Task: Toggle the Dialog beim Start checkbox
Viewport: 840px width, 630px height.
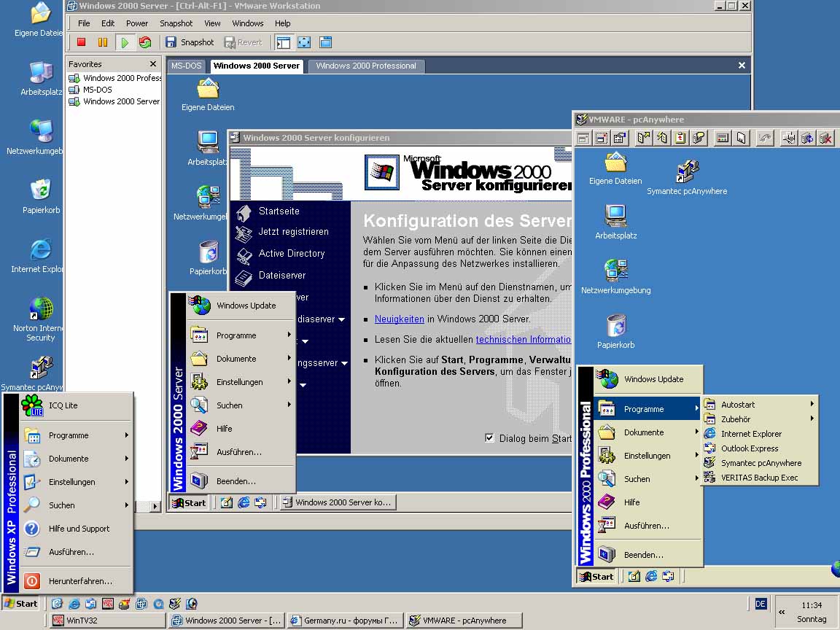Action: point(489,437)
